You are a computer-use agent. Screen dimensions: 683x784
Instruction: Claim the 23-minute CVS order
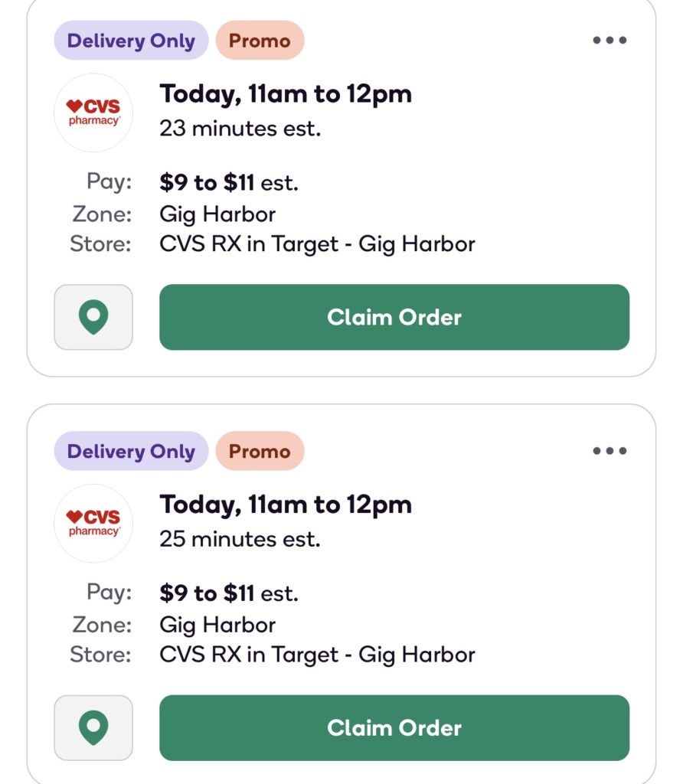pyautogui.click(x=394, y=317)
